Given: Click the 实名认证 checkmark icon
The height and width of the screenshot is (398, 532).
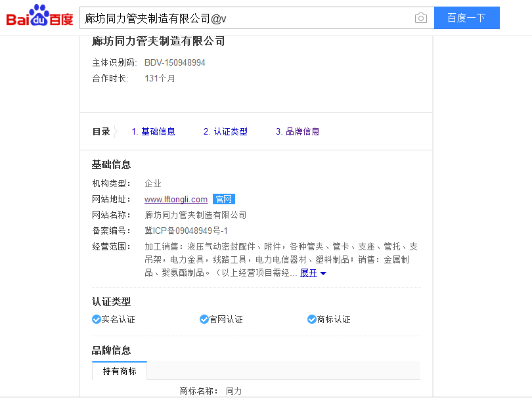Looking at the screenshot, I should 97,320.
